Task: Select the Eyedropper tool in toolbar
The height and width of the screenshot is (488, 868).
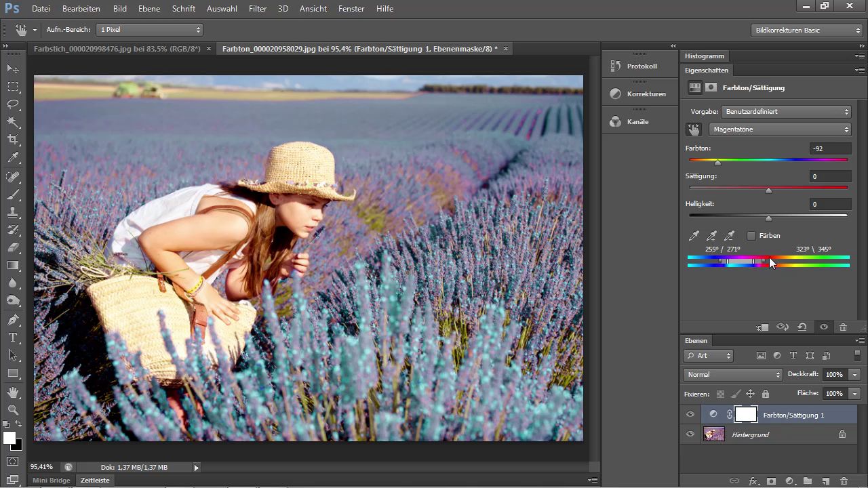Action: 13,158
